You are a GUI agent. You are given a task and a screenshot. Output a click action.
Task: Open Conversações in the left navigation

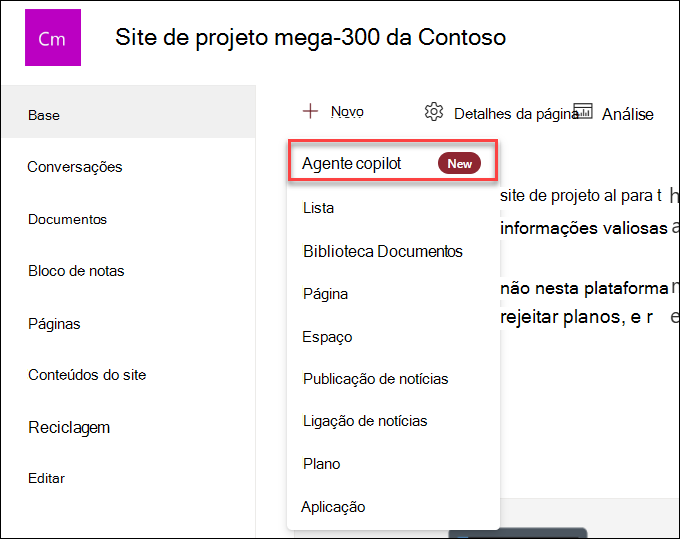click(75, 167)
